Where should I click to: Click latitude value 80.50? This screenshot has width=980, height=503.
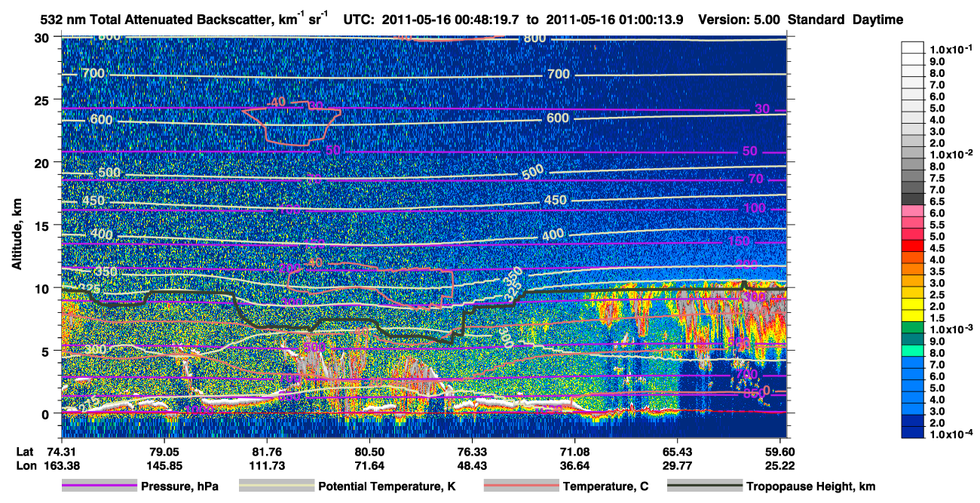coord(369,452)
